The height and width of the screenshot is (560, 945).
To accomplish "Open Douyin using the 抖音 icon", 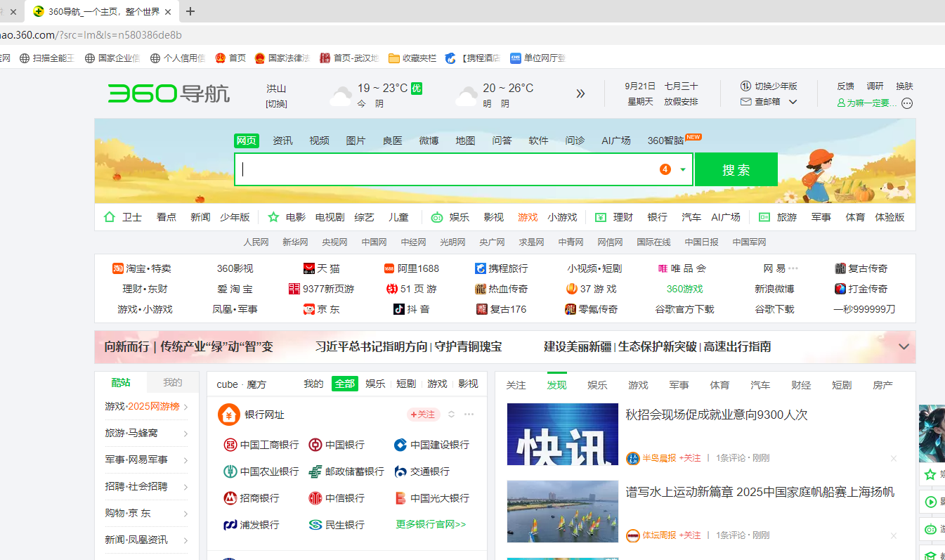I will tap(400, 308).
